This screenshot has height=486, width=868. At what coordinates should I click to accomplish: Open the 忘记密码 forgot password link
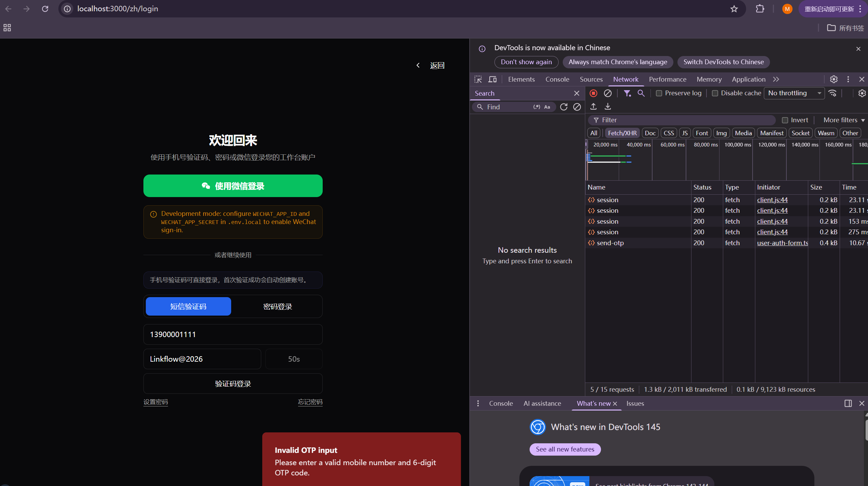(x=310, y=402)
